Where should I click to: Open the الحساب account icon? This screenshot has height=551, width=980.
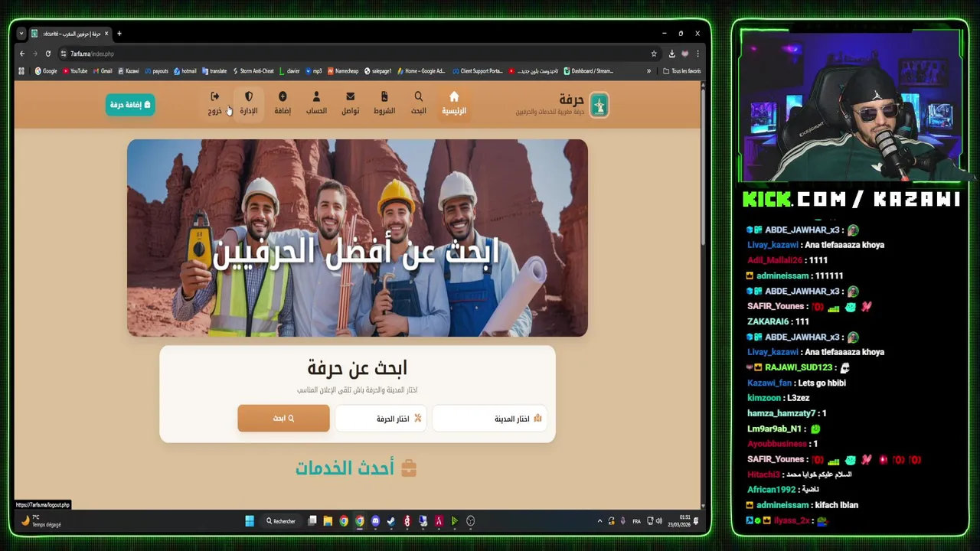click(316, 103)
